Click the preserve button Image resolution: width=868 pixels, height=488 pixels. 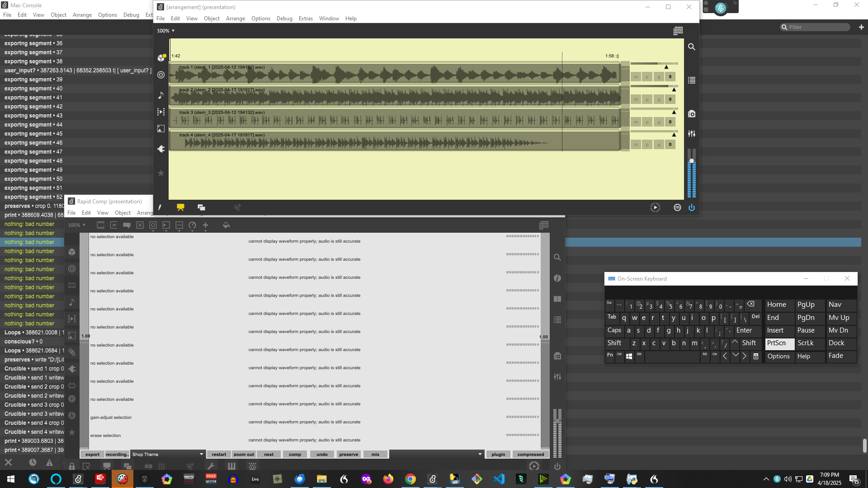tap(349, 455)
